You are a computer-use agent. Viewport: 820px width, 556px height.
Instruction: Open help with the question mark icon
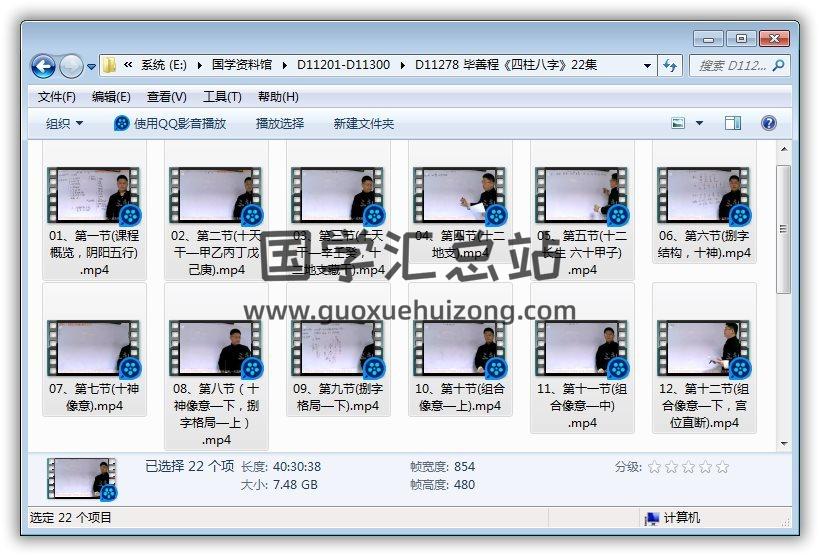[x=768, y=123]
